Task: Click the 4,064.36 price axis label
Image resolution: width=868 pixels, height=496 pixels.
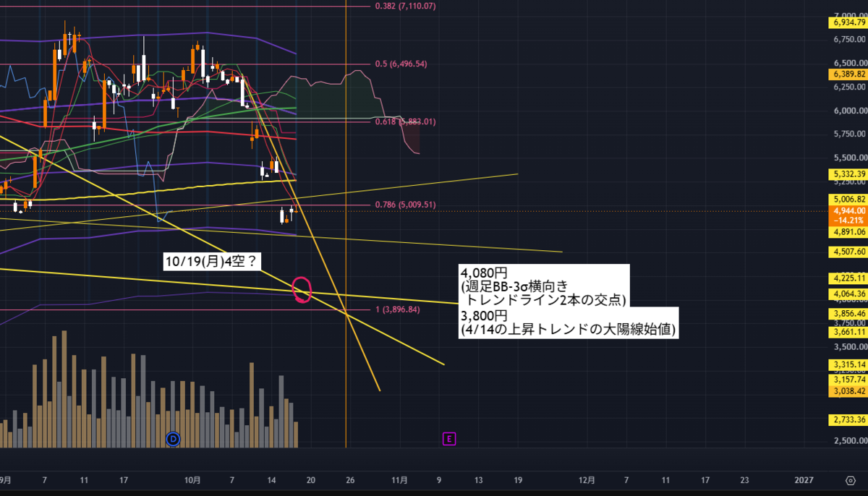Action: point(849,294)
